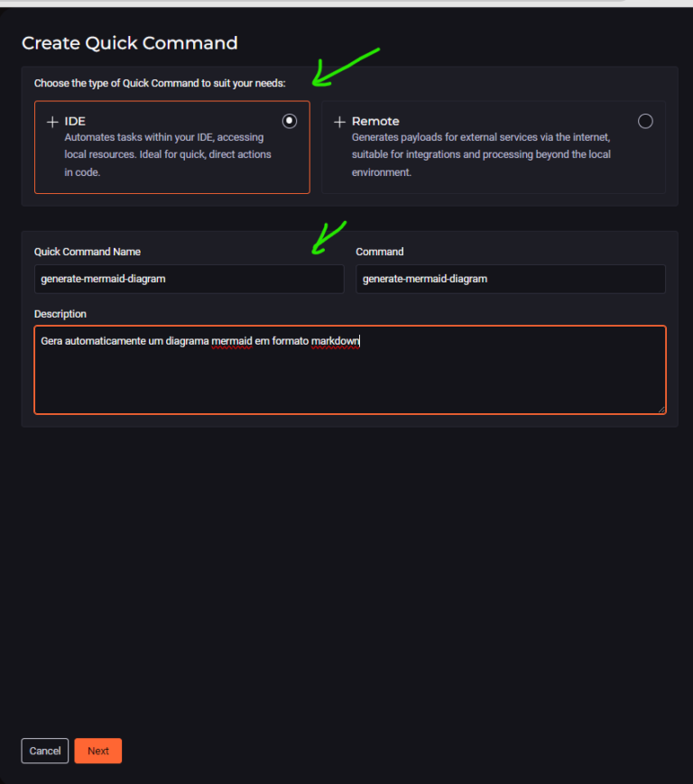The width and height of the screenshot is (693, 784).
Task: Select the Remote radio button
Action: 645,121
